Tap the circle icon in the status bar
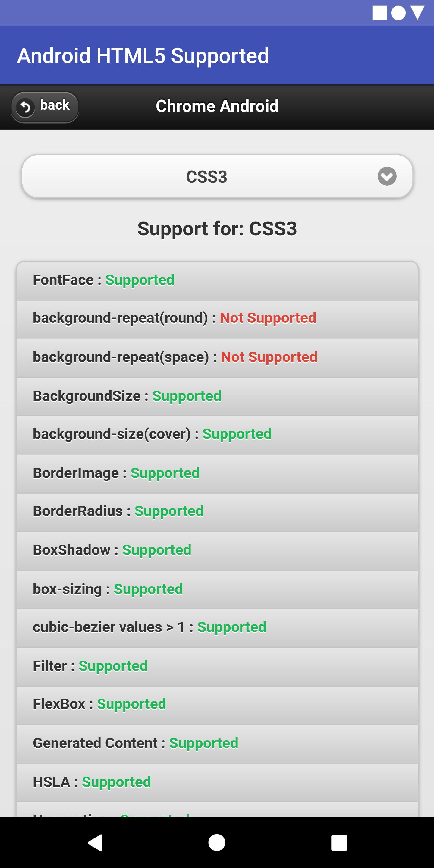The width and height of the screenshot is (434, 868). tap(399, 13)
